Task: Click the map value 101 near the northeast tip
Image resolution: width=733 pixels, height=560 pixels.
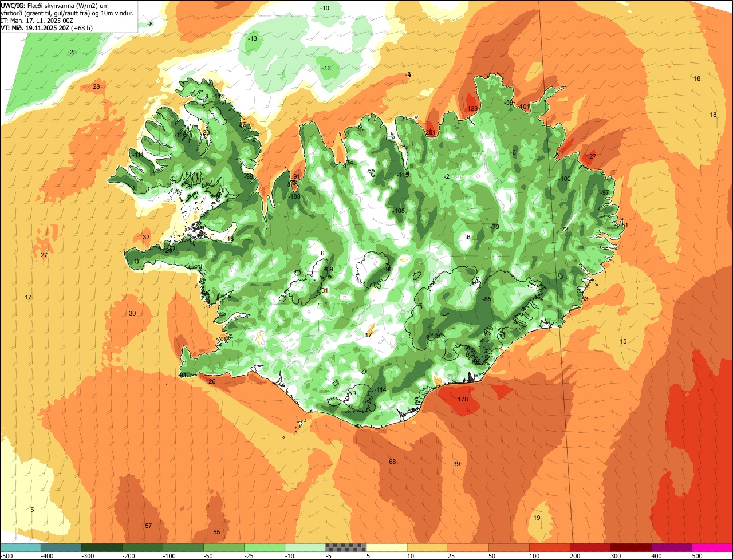Action: [x=525, y=107]
